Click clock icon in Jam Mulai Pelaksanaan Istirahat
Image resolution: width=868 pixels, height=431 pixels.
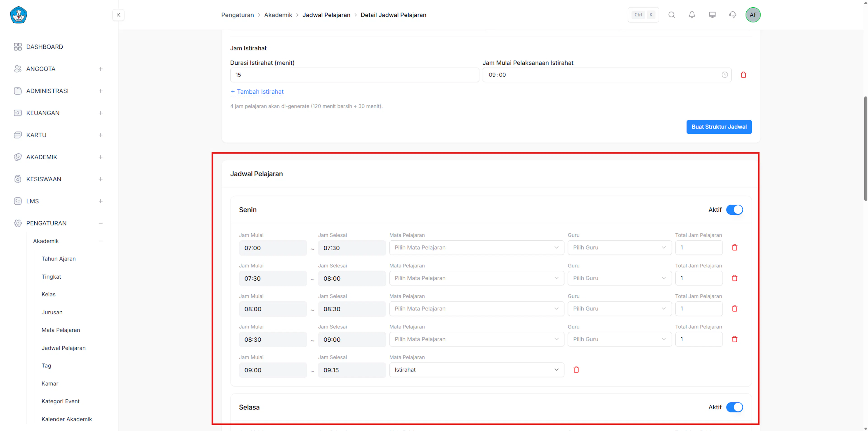pos(724,75)
